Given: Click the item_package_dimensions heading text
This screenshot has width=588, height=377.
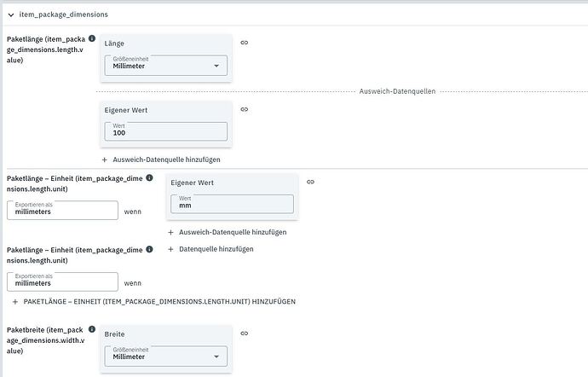Looking at the screenshot, I should [x=63, y=14].
